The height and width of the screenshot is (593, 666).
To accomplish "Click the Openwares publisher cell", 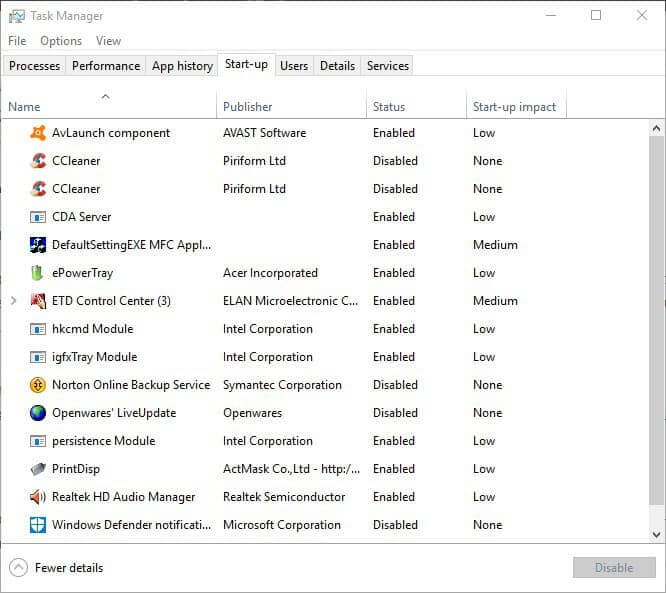I will click(252, 413).
